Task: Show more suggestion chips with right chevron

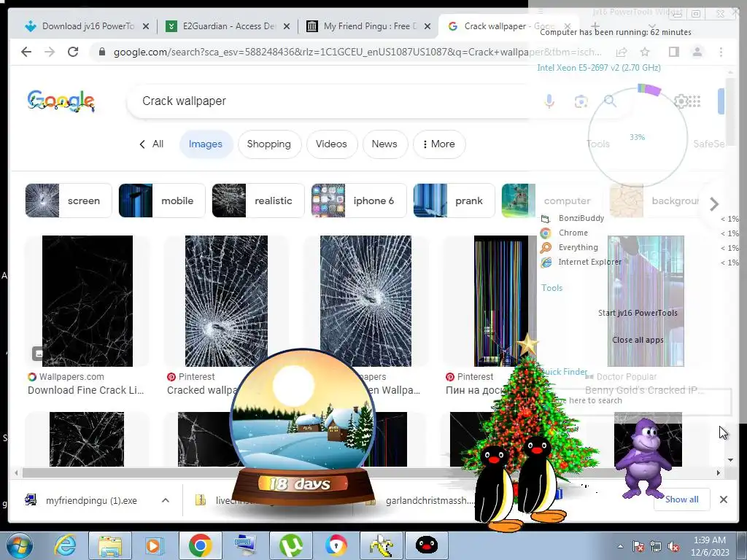Action: (713, 204)
